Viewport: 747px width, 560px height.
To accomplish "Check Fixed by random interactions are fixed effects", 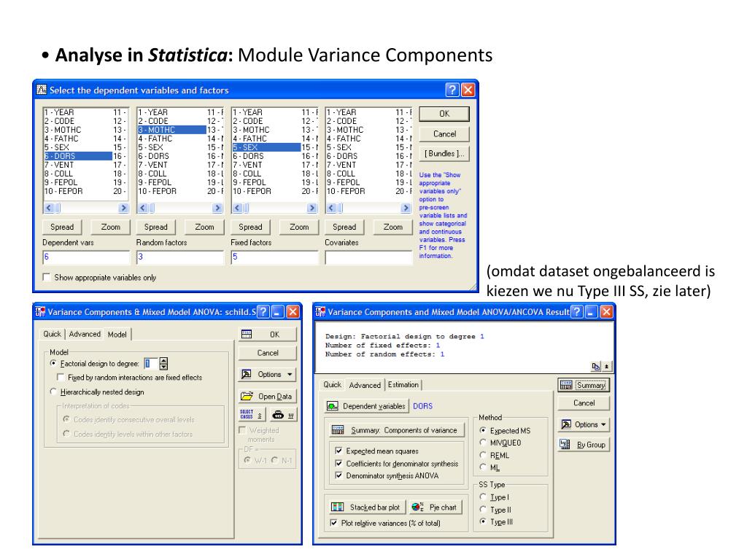I will tap(61, 377).
